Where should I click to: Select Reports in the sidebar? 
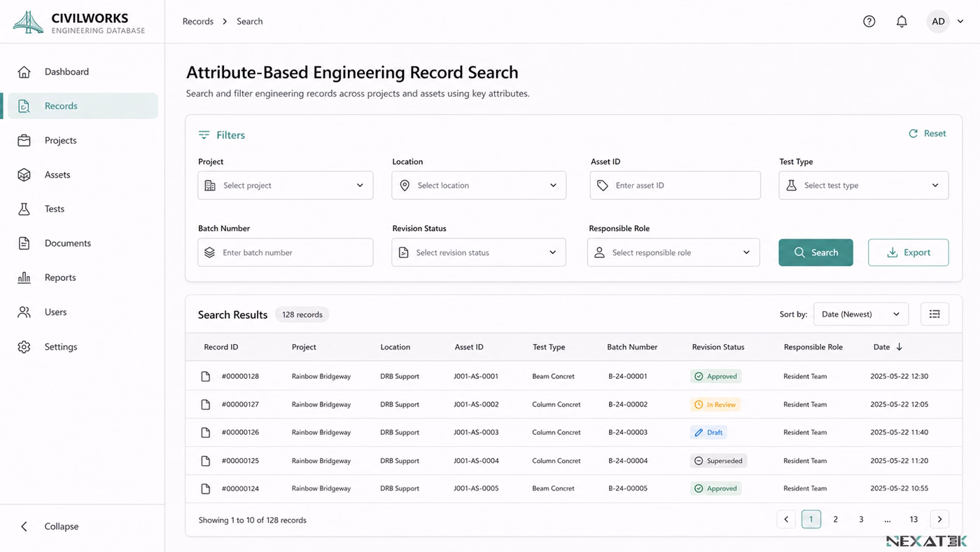[x=83, y=277]
